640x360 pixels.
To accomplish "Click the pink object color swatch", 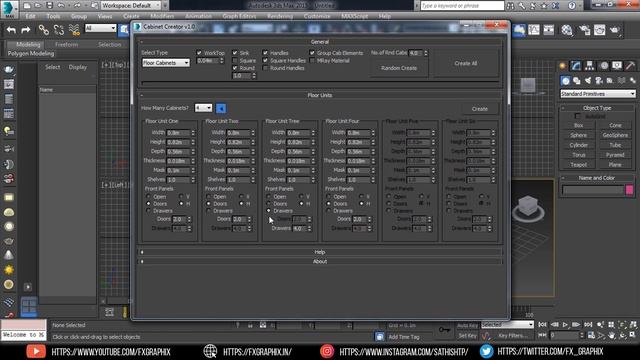I will (629, 189).
